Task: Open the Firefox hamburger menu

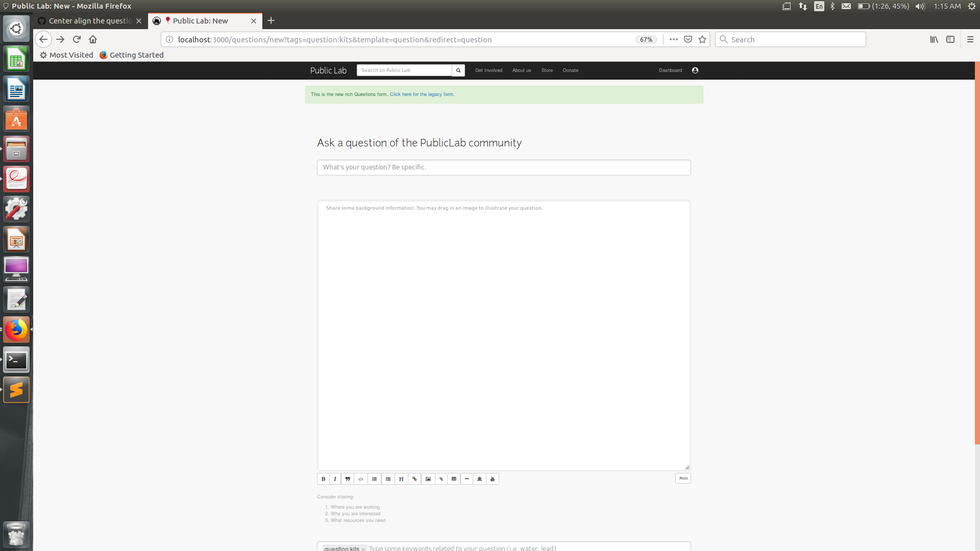Action: pyautogui.click(x=970, y=39)
